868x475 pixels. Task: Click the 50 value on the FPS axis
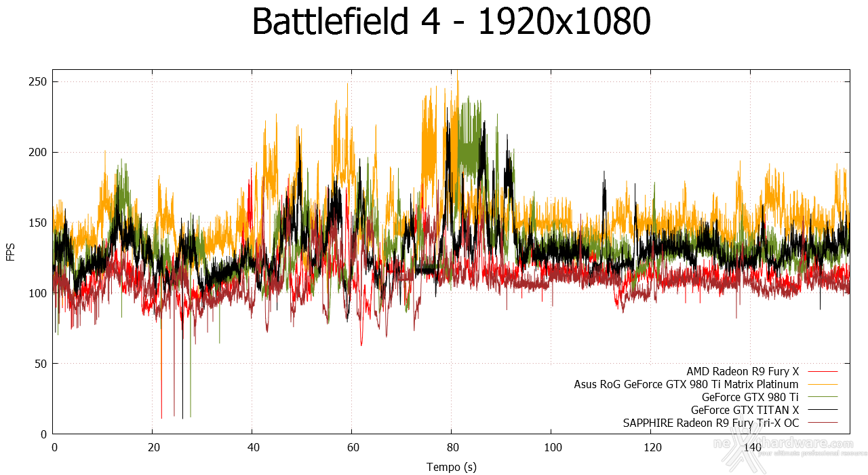tap(42, 364)
